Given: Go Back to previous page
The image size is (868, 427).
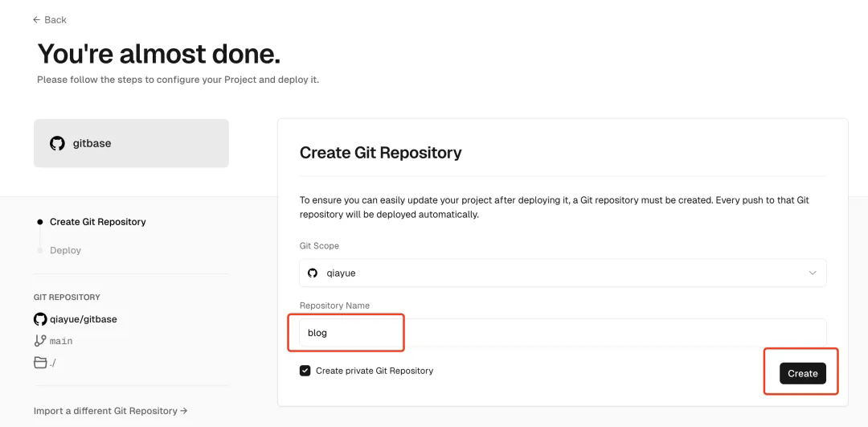Looking at the screenshot, I should 50,20.
